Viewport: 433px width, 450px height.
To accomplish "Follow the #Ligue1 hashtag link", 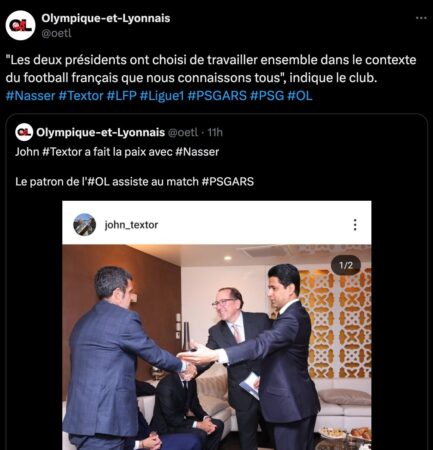I will point(162,96).
